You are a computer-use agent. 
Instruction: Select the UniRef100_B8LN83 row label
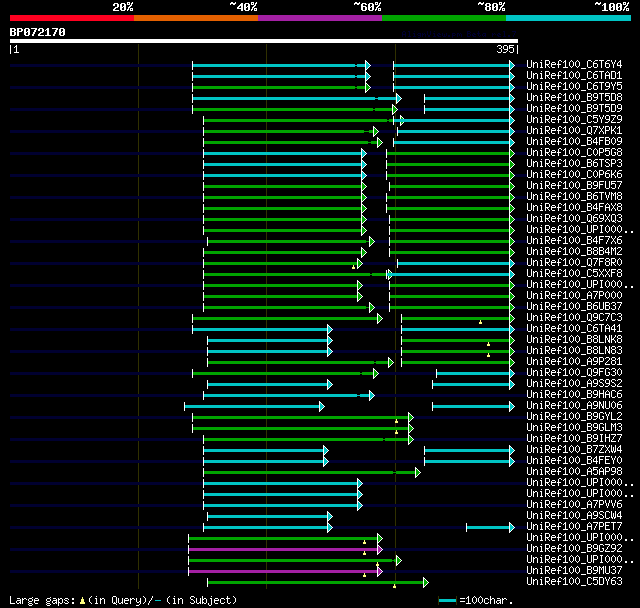coord(574,351)
